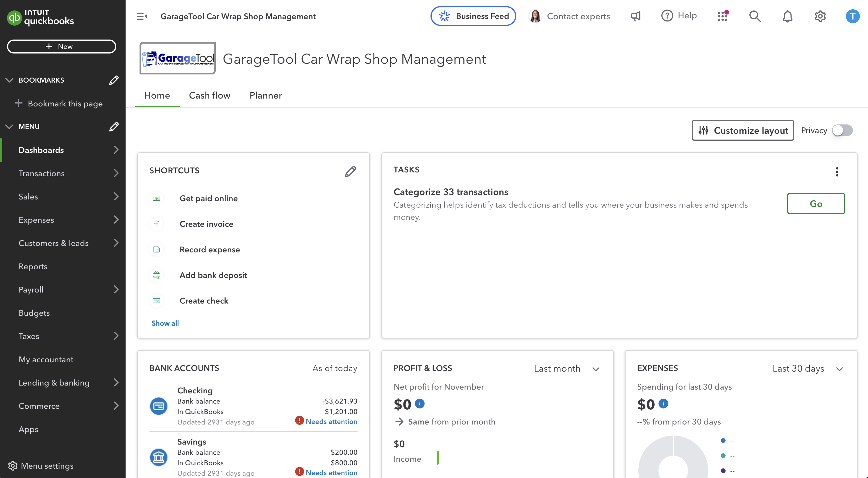Click Bookmark this page
Viewport: 868px width, 478px height.
pos(59,104)
